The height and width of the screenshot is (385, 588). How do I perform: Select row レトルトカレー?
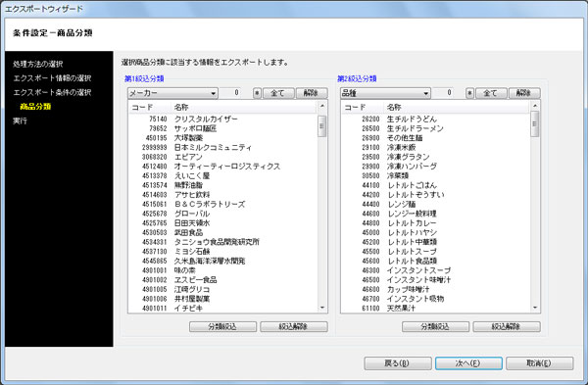(x=436, y=223)
